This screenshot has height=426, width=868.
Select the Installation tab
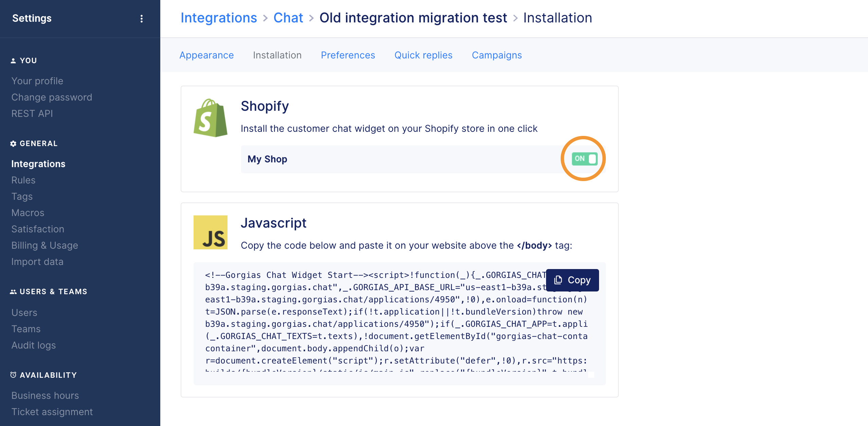point(277,55)
